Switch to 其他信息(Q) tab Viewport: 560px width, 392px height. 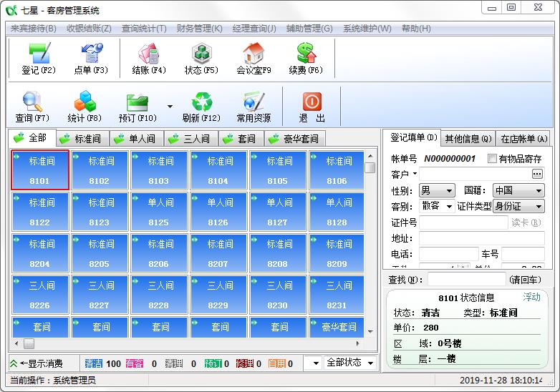pos(468,139)
